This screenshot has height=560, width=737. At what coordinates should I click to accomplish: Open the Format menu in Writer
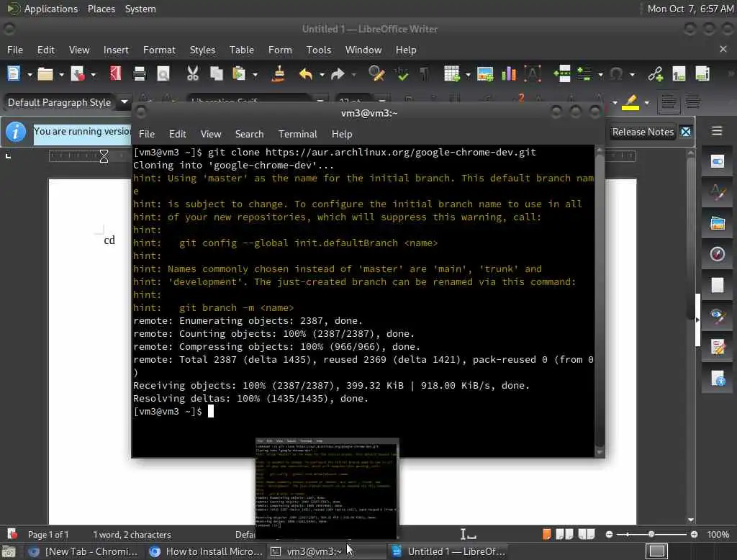[159, 50]
